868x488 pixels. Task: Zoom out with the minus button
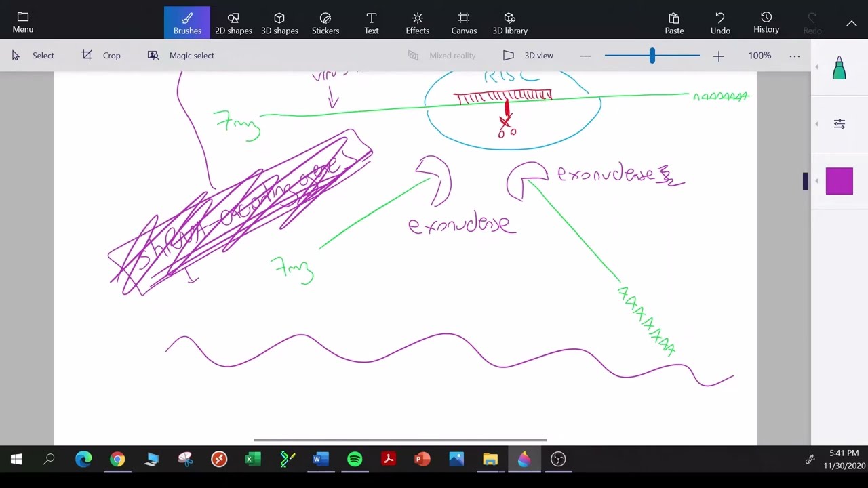click(585, 56)
